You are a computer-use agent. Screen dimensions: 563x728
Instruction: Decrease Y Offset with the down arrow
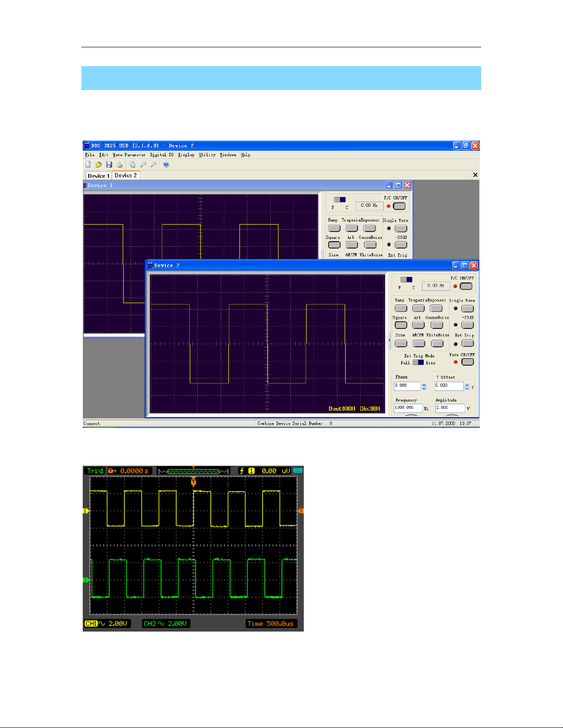pos(467,389)
